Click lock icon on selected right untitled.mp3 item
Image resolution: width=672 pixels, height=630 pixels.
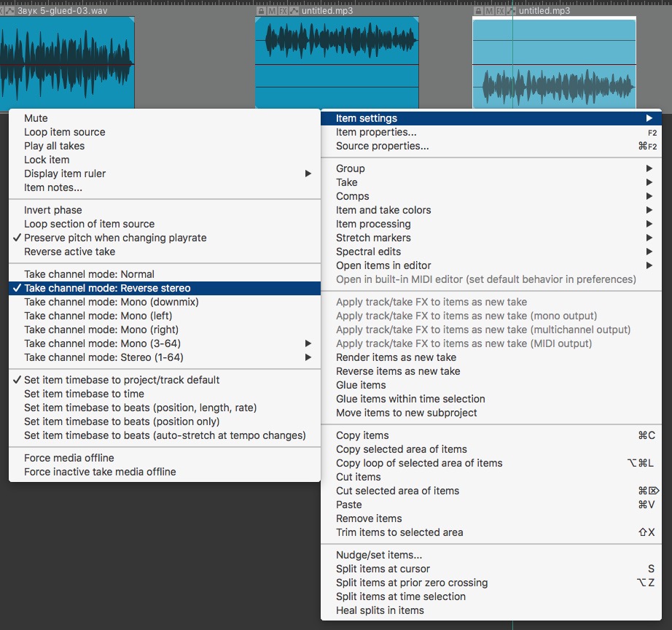pos(478,11)
